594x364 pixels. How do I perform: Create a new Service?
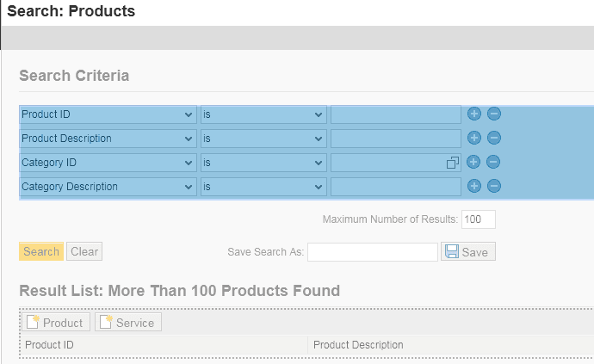click(x=128, y=323)
